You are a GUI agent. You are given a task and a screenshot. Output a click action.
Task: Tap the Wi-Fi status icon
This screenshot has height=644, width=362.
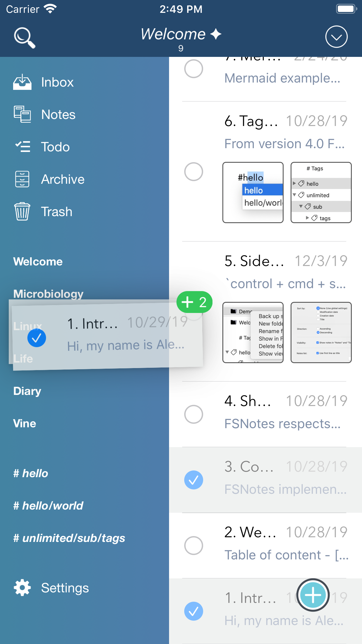point(50,9)
